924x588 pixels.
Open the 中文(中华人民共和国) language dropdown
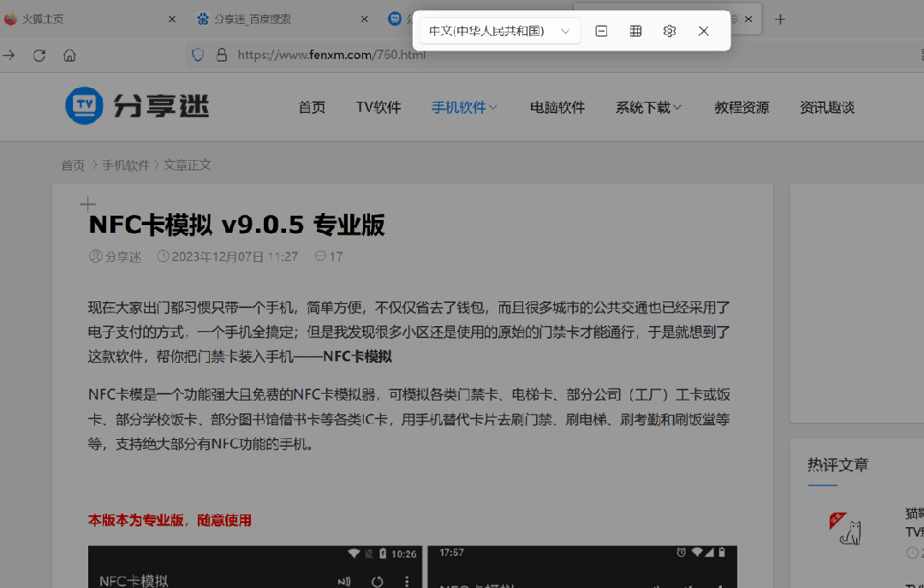tap(499, 30)
